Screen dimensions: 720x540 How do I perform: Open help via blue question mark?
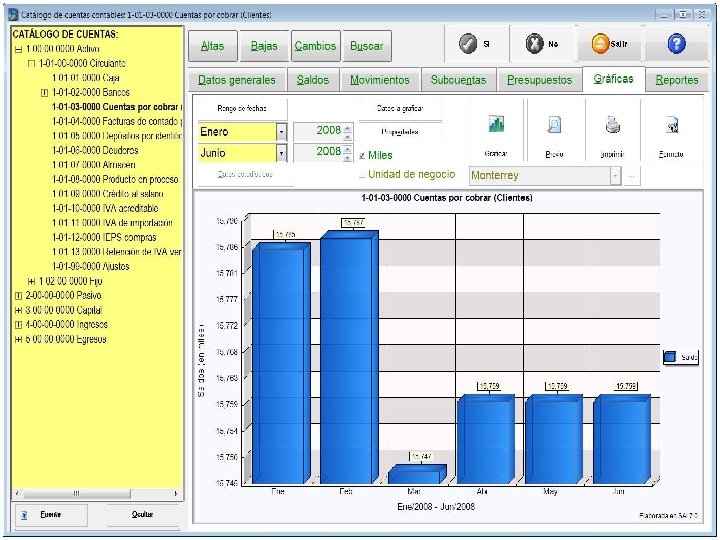676,44
